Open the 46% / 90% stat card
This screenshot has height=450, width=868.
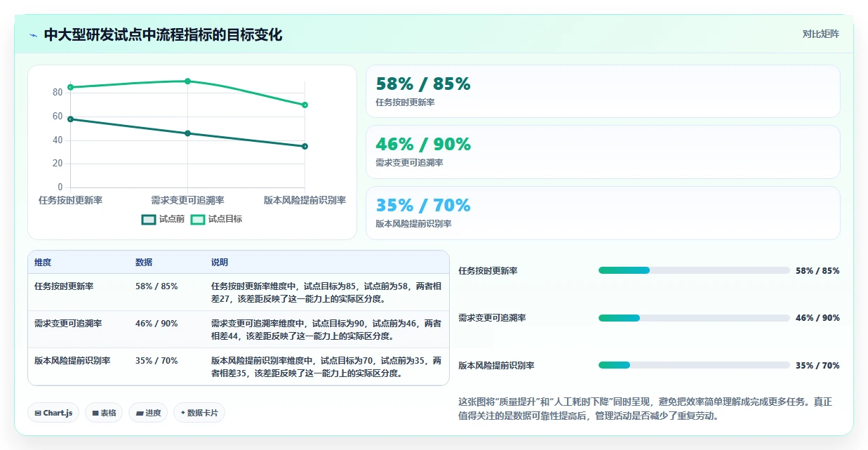pos(603,152)
